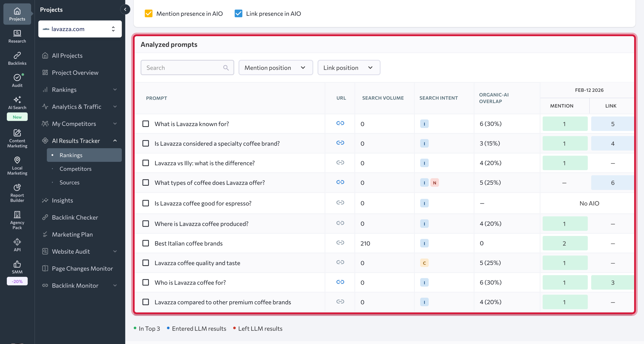Uncheck Link presence in AIO

point(238,14)
